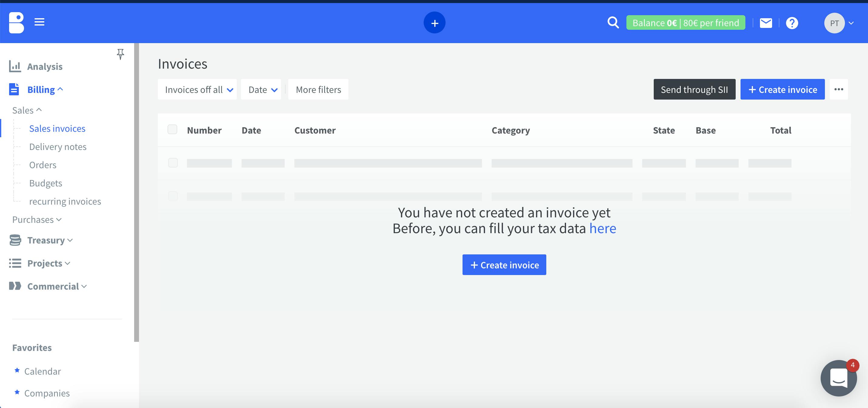
Task: Go to recurring invoices
Action: pyautogui.click(x=65, y=202)
